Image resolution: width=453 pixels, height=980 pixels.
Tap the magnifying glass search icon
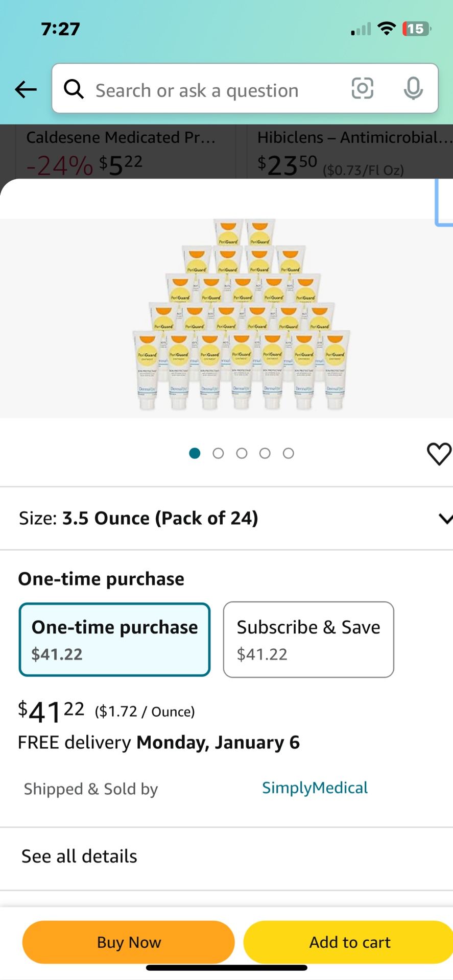point(74,89)
